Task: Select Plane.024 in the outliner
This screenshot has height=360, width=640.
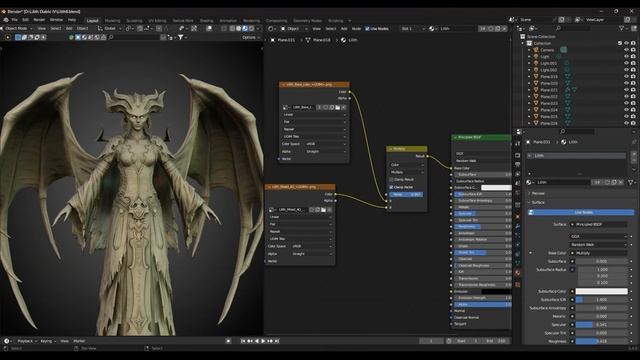Action: (549, 110)
